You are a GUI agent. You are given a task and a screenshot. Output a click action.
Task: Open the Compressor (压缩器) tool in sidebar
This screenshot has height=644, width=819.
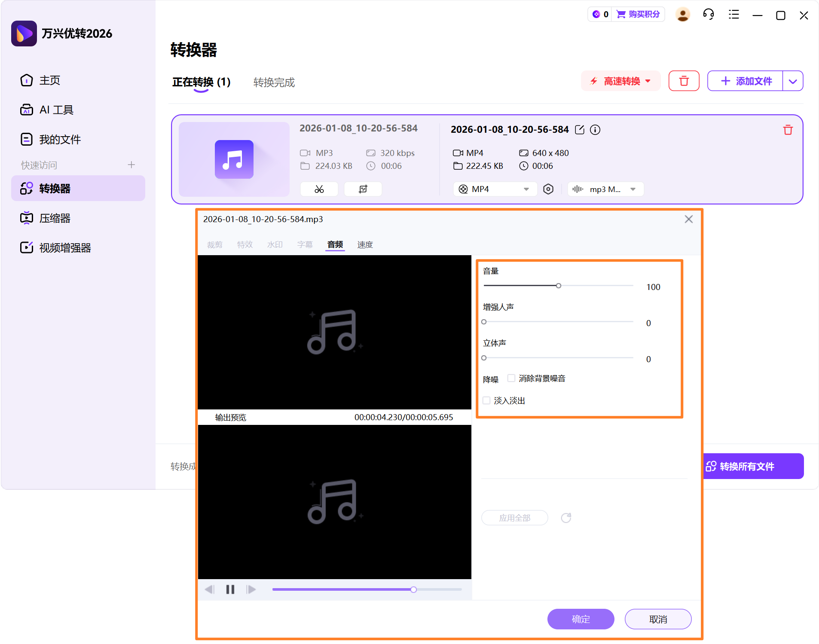(55, 218)
